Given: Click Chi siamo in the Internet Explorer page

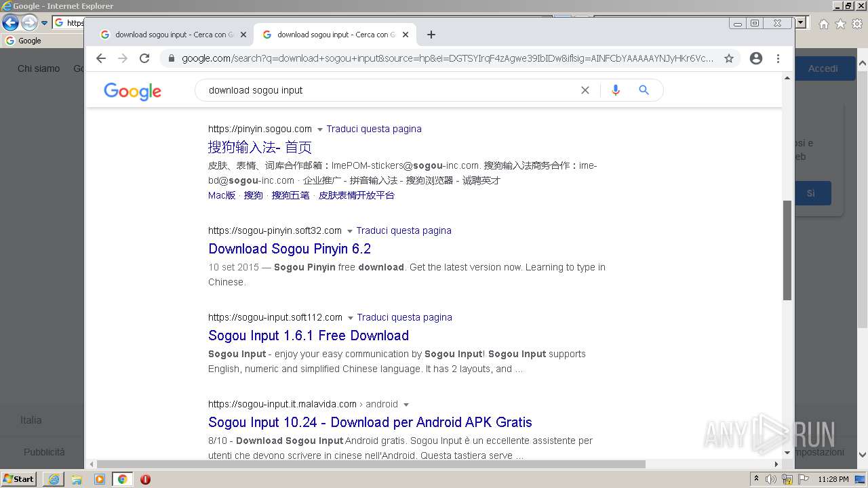Looking at the screenshot, I should [x=39, y=68].
